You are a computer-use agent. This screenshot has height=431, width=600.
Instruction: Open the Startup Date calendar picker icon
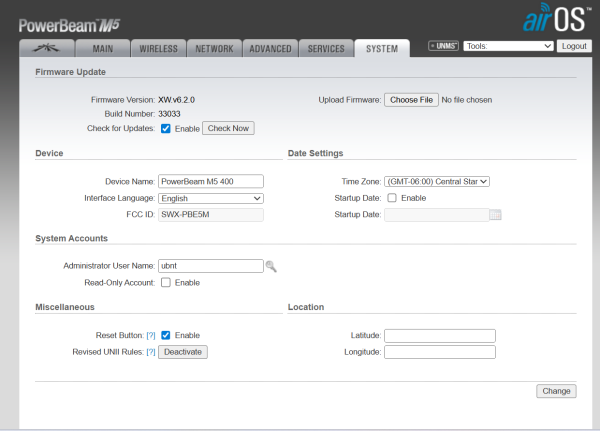pyautogui.click(x=495, y=214)
